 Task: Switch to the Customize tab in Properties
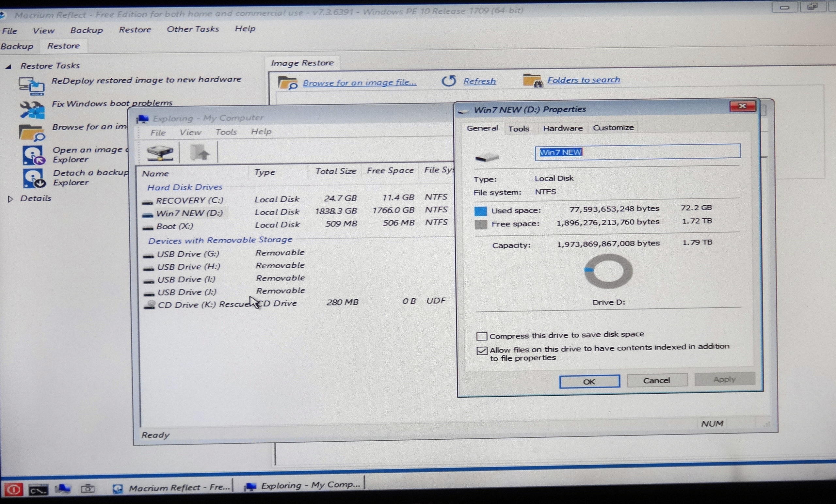pyautogui.click(x=613, y=128)
